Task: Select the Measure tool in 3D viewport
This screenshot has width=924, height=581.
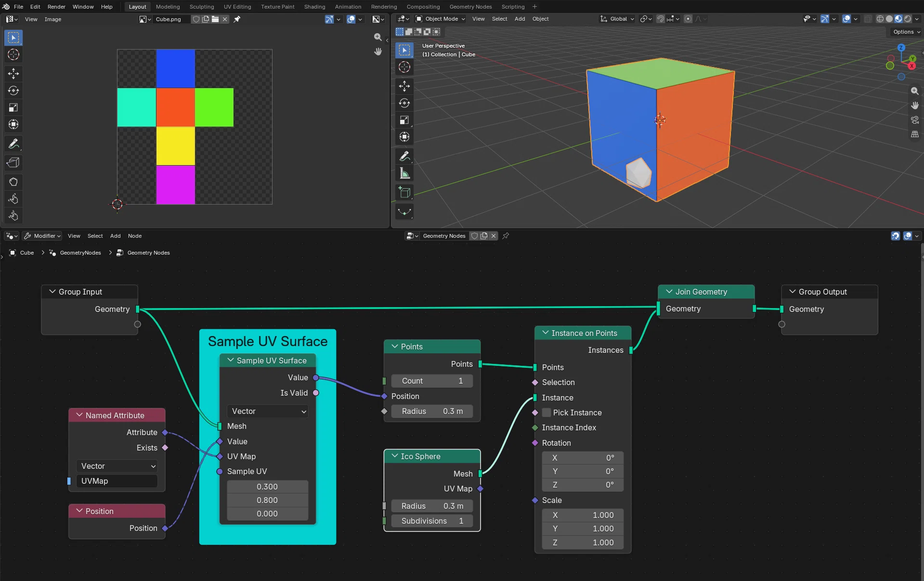Action: click(x=404, y=173)
